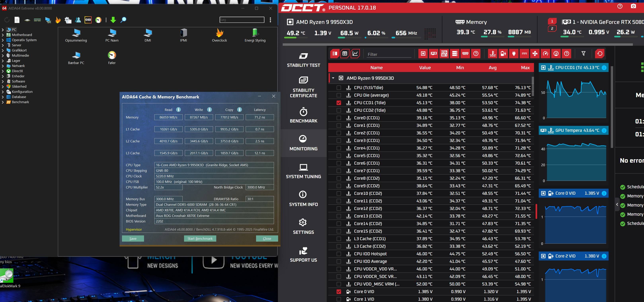Image resolution: width=644 pixels, height=302 pixels.
Task: Expand the Lager tree node
Action: [x=3, y=61]
